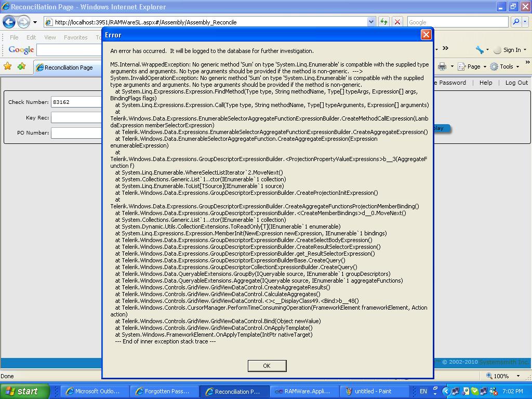Image resolution: width=532 pixels, height=399 pixels.
Task: Click Add to Favorites star-plus icon
Action: click(22, 66)
